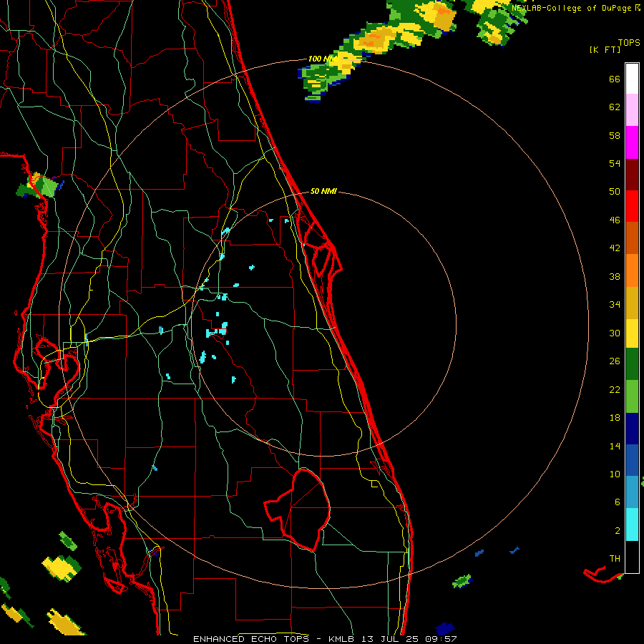Click the "ENHANCED ECHO TOPS" title text
This screenshot has width=644, height=644.
point(250,639)
